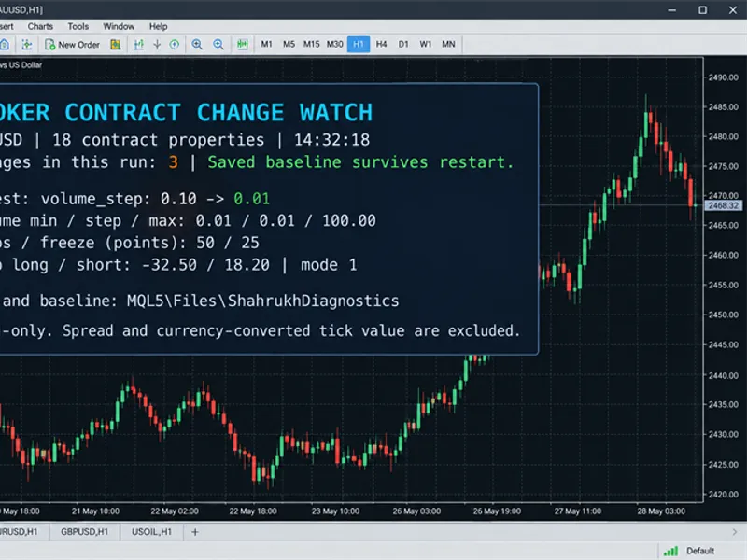
Task: Switch timeframe to MN
Action: [x=448, y=44]
